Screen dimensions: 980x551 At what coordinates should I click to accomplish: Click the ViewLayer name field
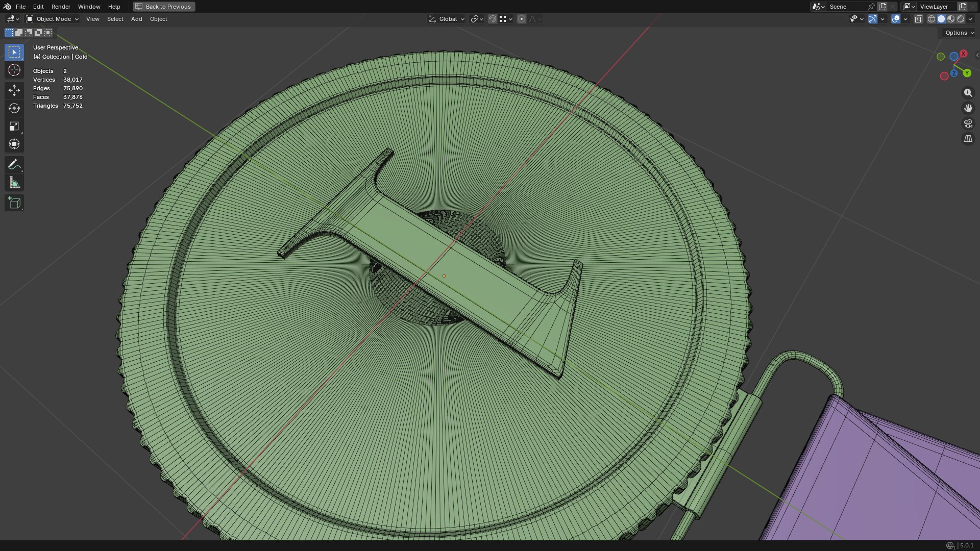pos(938,7)
